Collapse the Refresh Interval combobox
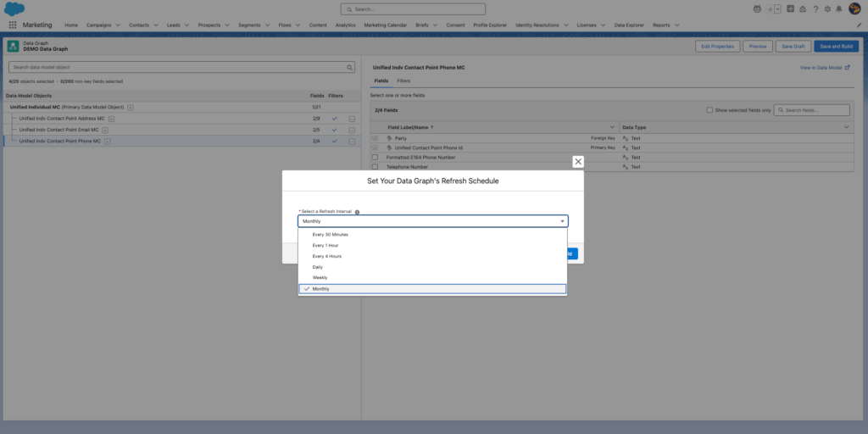 [432, 221]
